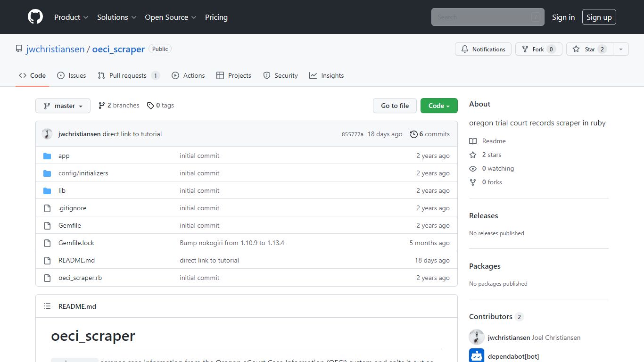Open the Readme link in About
Image resolution: width=644 pixels, height=362 pixels.
pyautogui.click(x=487, y=141)
